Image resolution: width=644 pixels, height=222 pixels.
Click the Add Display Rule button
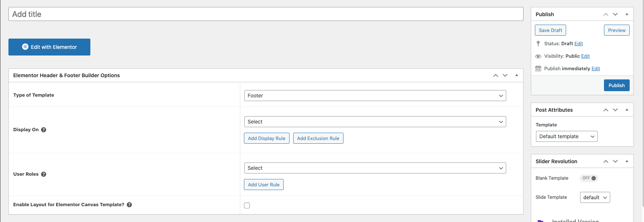click(267, 138)
